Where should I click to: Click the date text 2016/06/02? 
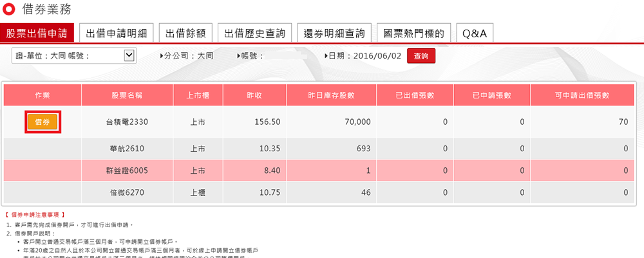point(377,56)
